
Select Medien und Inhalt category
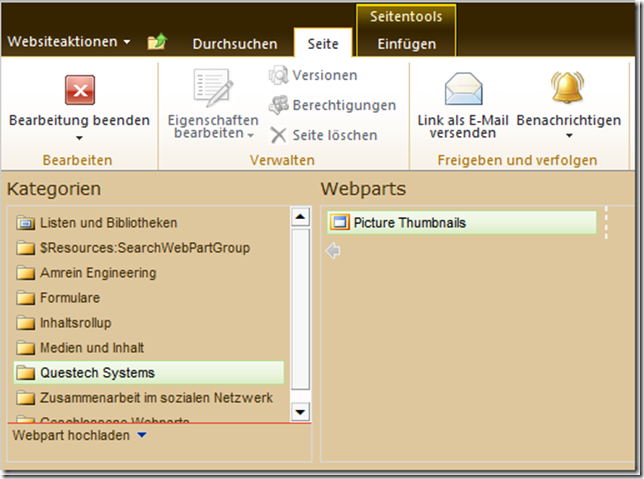coord(149,348)
